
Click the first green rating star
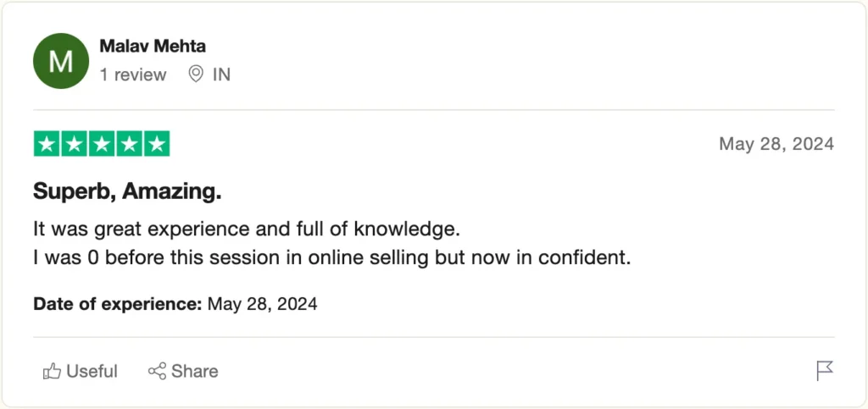pos(47,144)
